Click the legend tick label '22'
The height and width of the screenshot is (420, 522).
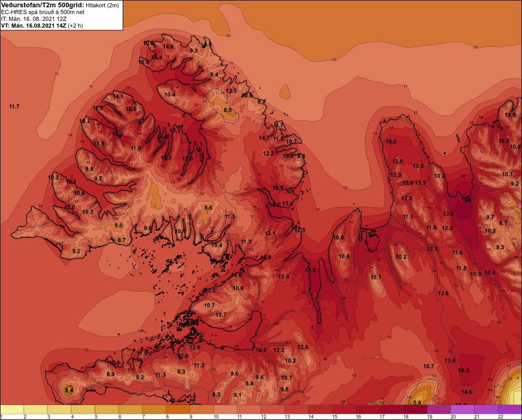[501, 417]
